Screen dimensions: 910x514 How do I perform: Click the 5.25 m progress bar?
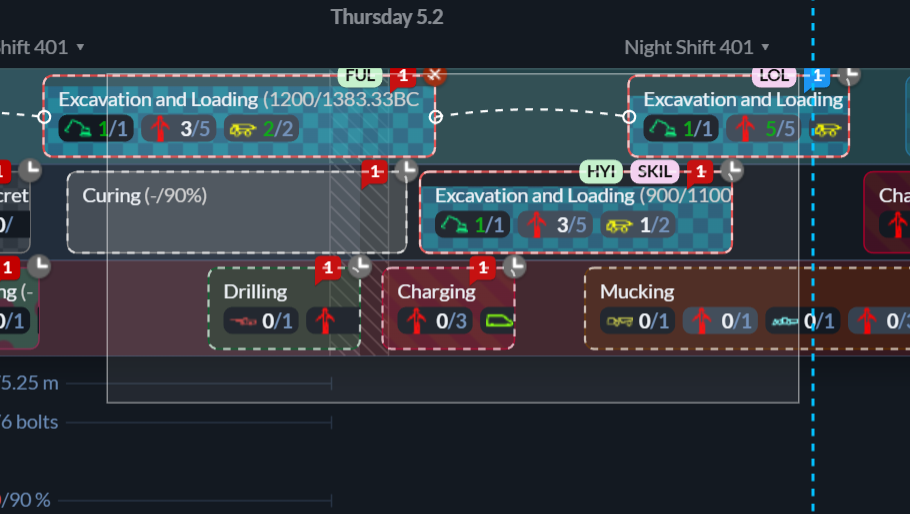198,383
